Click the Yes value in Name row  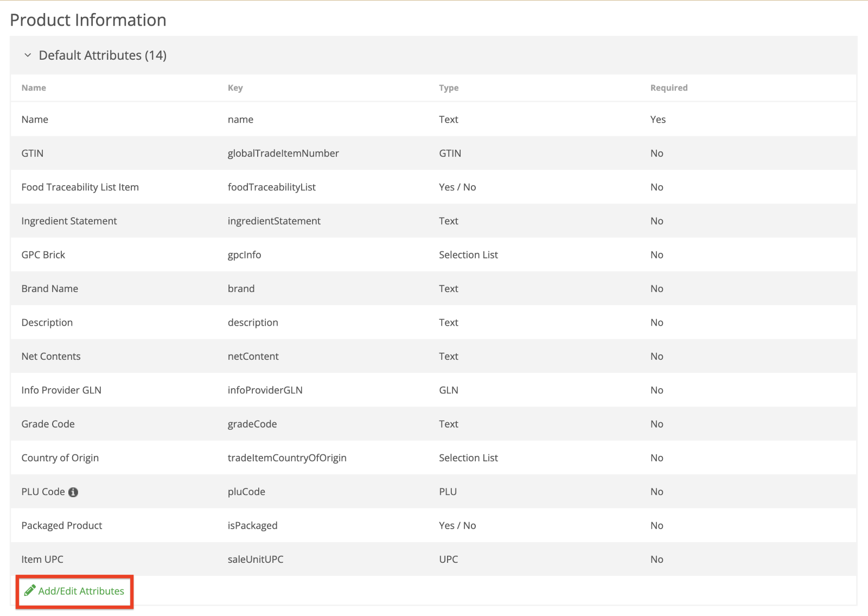pyautogui.click(x=658, y=119)
